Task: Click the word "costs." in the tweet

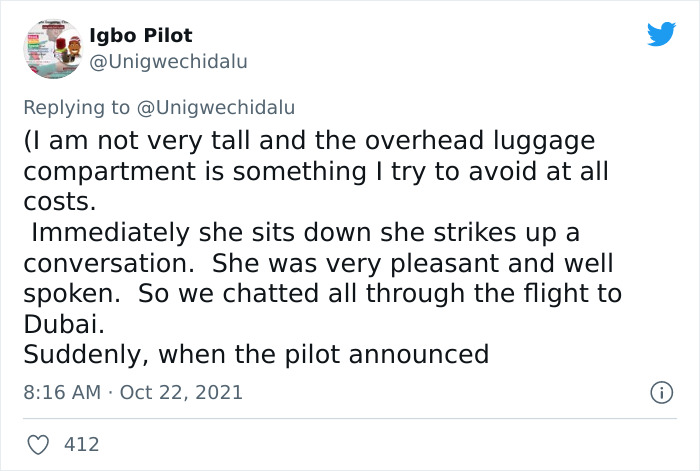Action: click(59, 201)
